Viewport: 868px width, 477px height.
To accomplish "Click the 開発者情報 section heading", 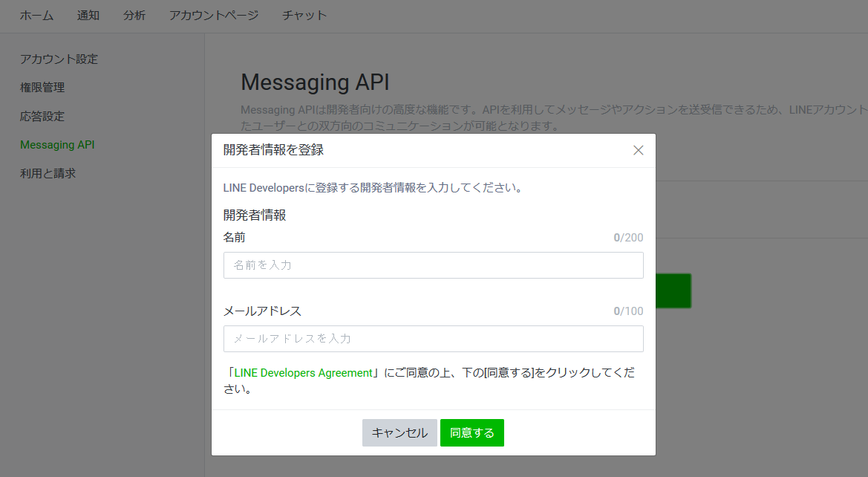I will pyautogui.click(x=255, y=215).
